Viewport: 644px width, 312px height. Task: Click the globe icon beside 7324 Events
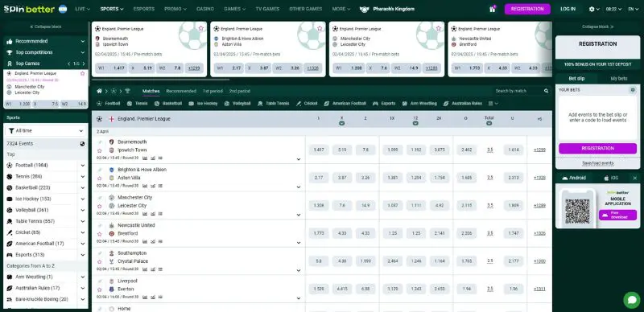tap(83, 144)
